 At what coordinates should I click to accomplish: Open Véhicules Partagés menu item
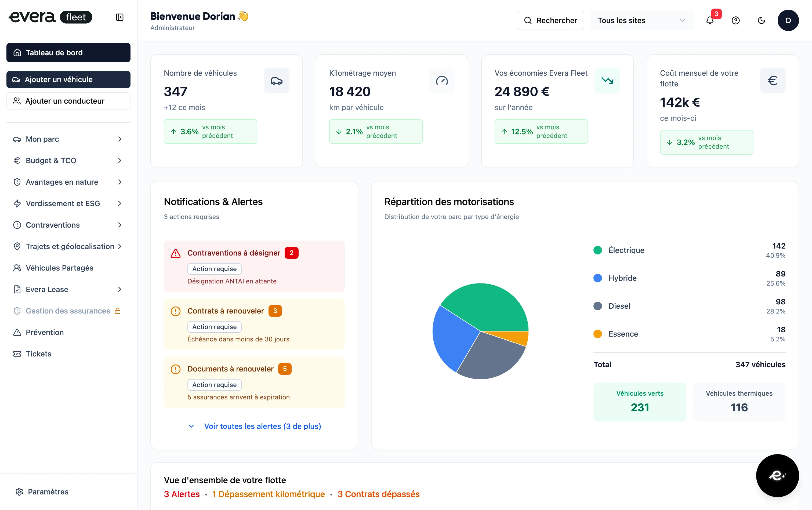click(x=68, y=268)
